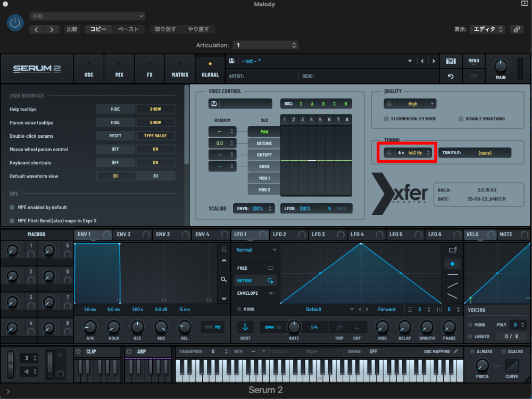Enable S1 Compatibility Mode checkbox
The image size is (532, 399).
tap(386, 119)
